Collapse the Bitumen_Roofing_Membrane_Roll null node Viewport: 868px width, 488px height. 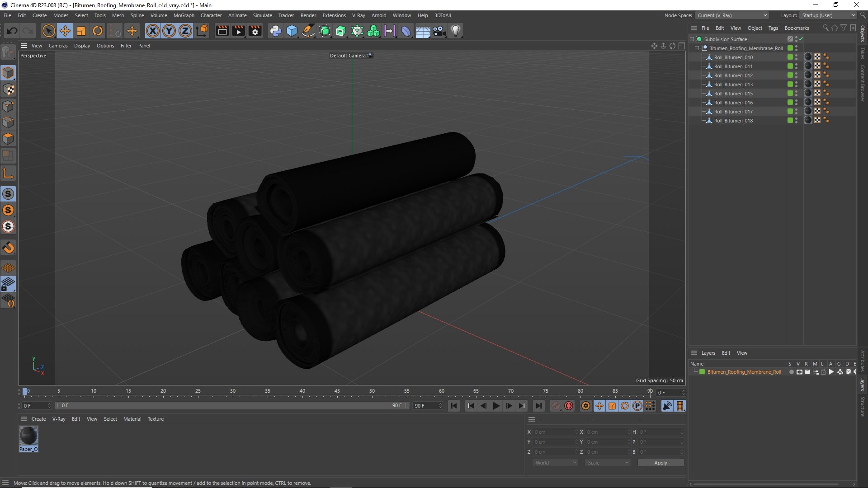(x=697, y=48)
